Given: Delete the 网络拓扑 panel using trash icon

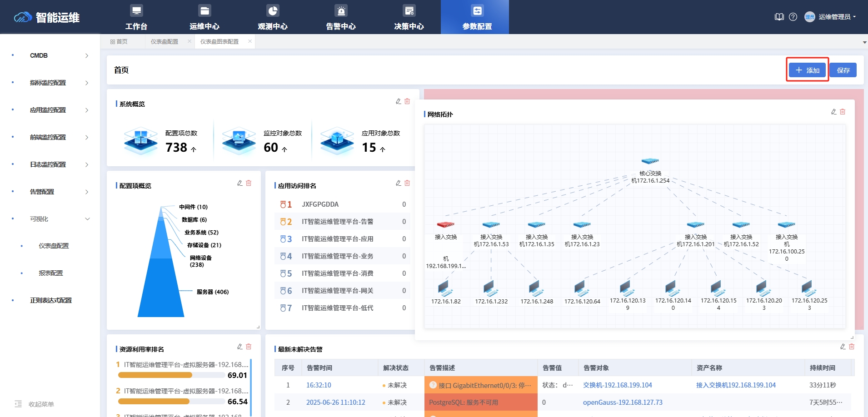Looking at the screenshot, I should 842,112.
